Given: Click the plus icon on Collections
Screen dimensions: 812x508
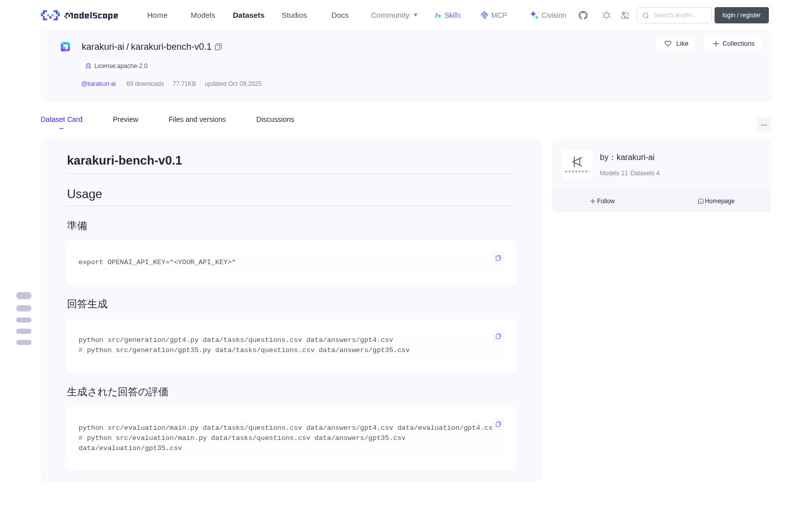Looking at the screenshot, I should (716, 44).
